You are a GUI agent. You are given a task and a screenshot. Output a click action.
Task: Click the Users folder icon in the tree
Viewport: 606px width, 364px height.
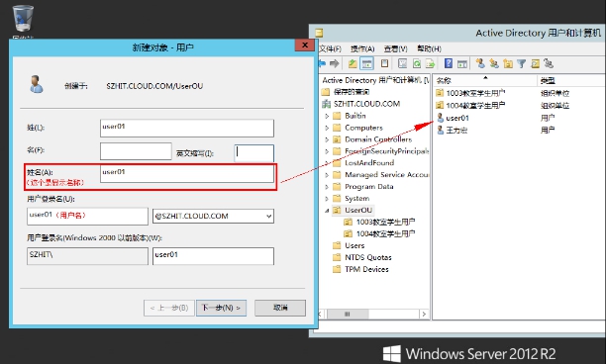point(337,245)
